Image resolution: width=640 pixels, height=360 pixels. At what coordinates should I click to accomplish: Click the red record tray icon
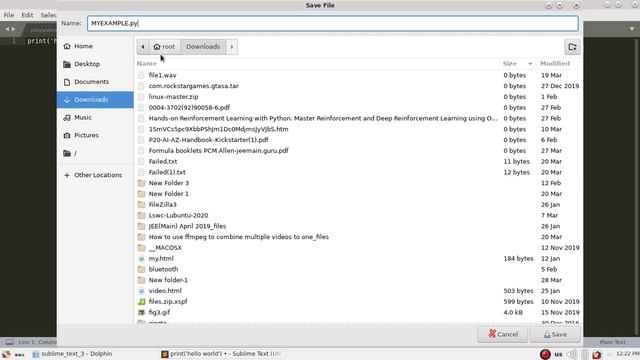(545, 354)
